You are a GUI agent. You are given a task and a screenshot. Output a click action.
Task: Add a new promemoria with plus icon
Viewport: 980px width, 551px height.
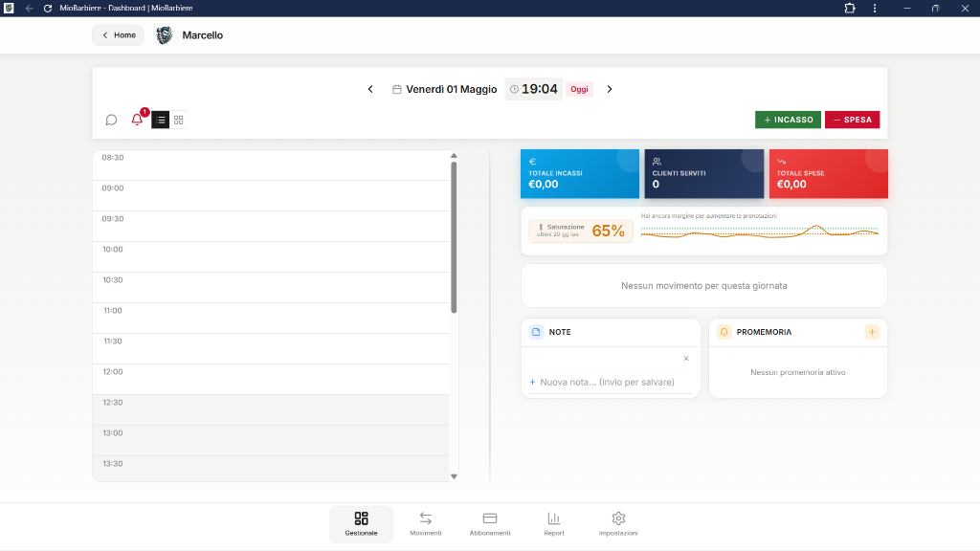coord(872,332)
